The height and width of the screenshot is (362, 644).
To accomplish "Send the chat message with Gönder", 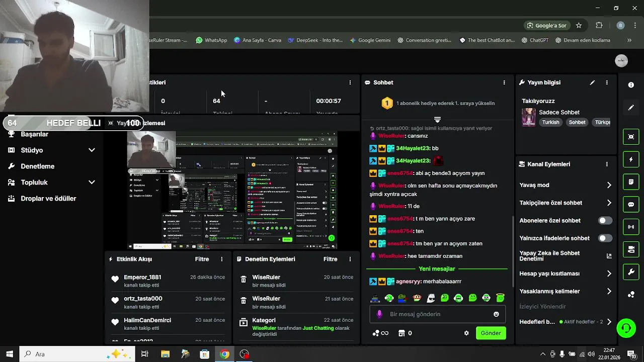I will [491, 333].
